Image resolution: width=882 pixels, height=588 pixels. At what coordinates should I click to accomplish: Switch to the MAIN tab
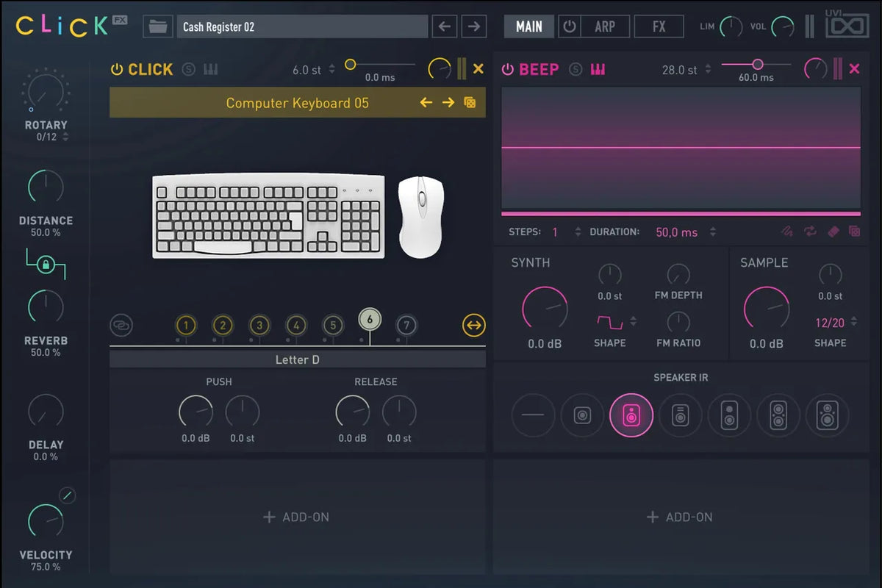[x=528, y=26]
